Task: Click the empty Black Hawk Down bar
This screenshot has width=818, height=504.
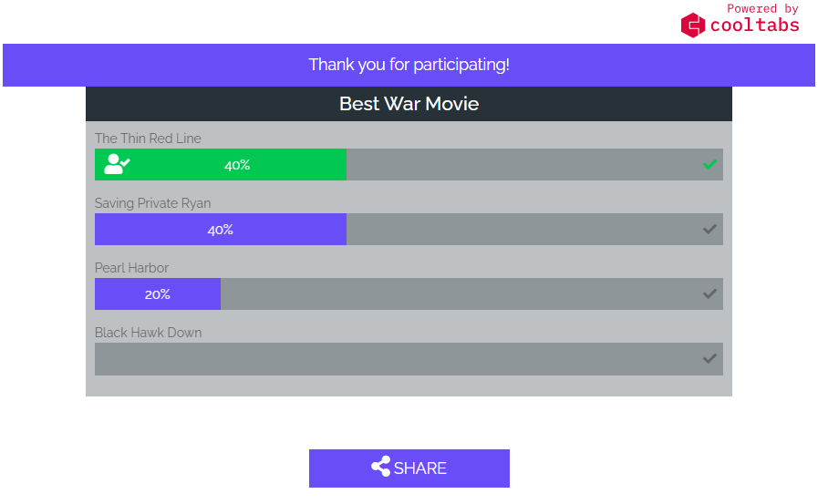Action: pos(401,359)
